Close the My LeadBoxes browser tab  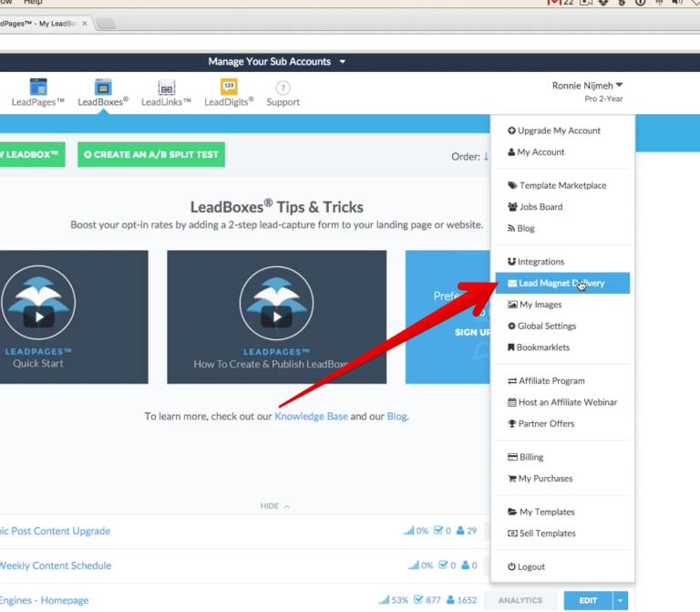click(x=85, y=23)
